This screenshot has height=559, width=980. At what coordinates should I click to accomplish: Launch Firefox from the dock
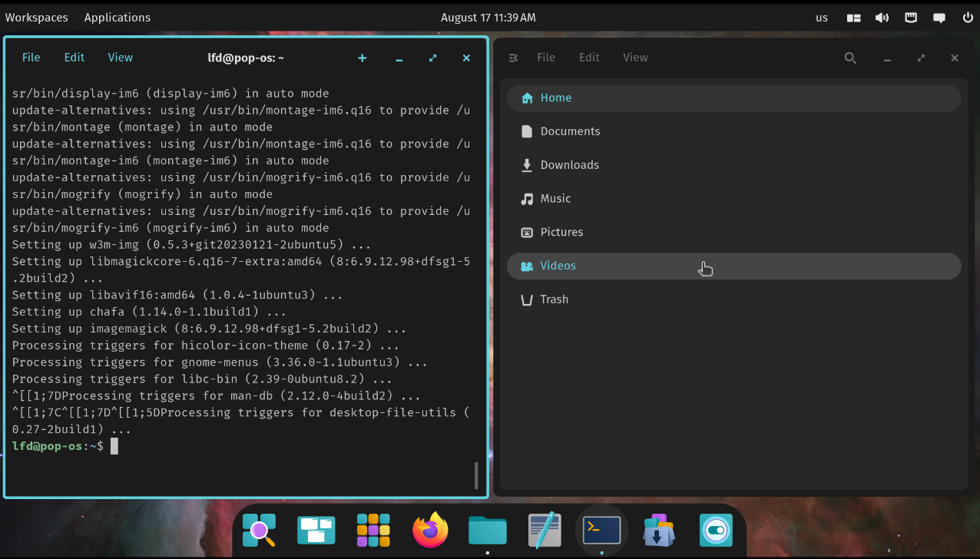(429, 530)
